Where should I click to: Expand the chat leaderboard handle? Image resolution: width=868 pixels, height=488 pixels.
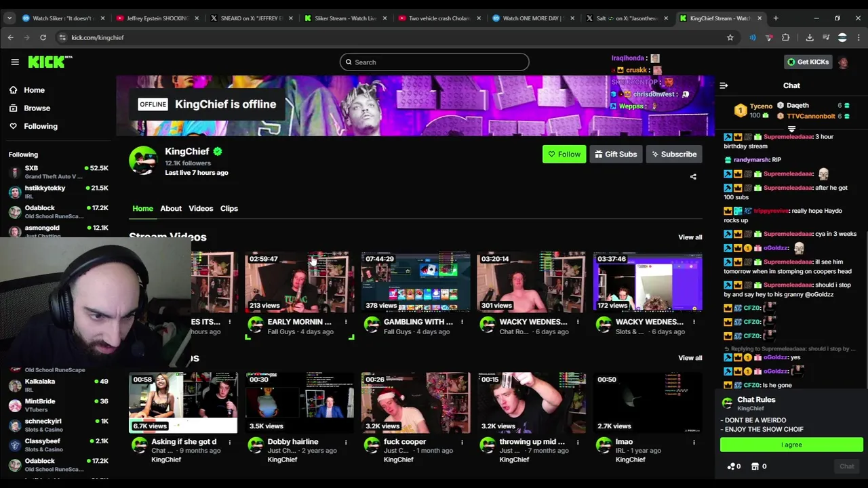click(x=791, y=129)
